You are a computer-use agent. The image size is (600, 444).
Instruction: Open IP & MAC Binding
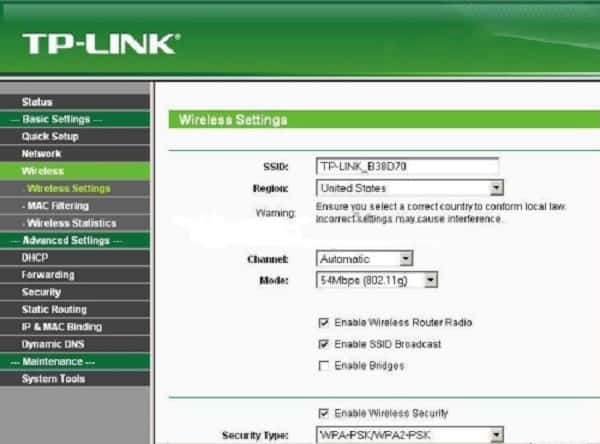tap(75, 327)
